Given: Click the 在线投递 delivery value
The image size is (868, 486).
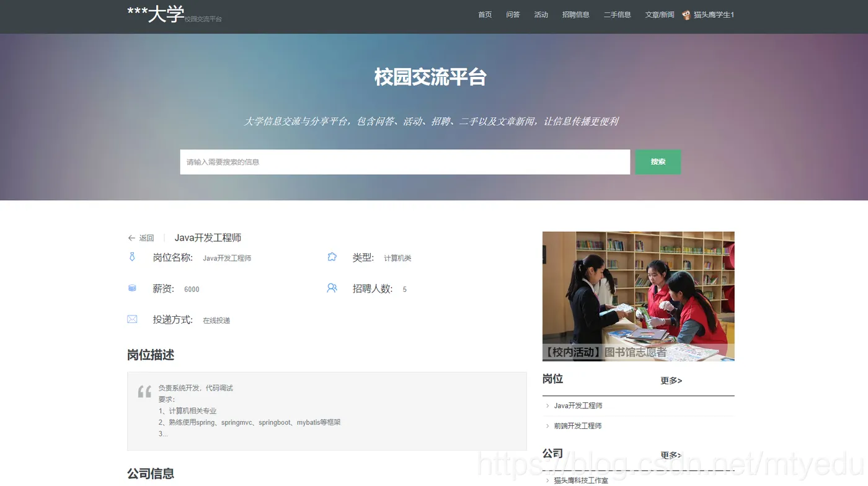Looking at the screenshot, I should [216, 320].
